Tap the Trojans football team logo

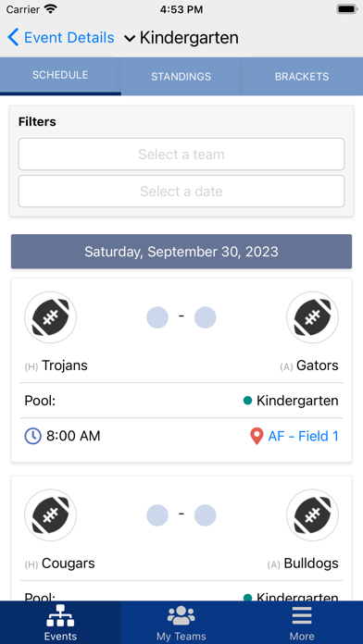click(51, 317)
